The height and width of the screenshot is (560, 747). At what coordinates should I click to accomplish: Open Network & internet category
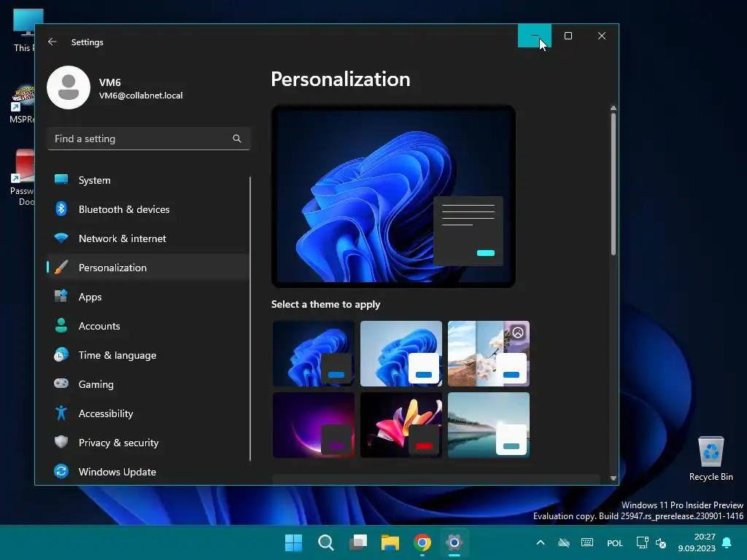148,238
